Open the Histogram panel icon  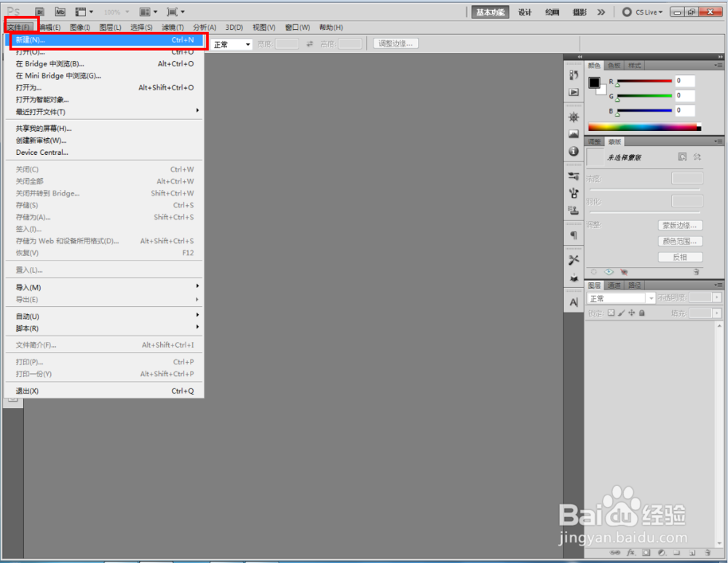coord(574,134)
